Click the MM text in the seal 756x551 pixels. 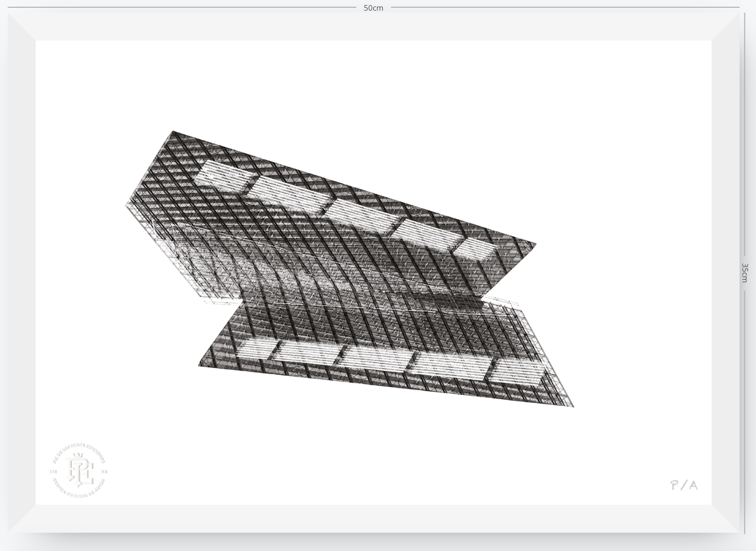[x=54, y=471]
